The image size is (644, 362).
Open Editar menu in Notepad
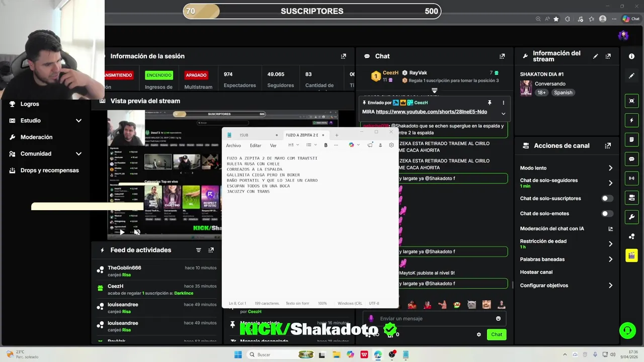256,146
